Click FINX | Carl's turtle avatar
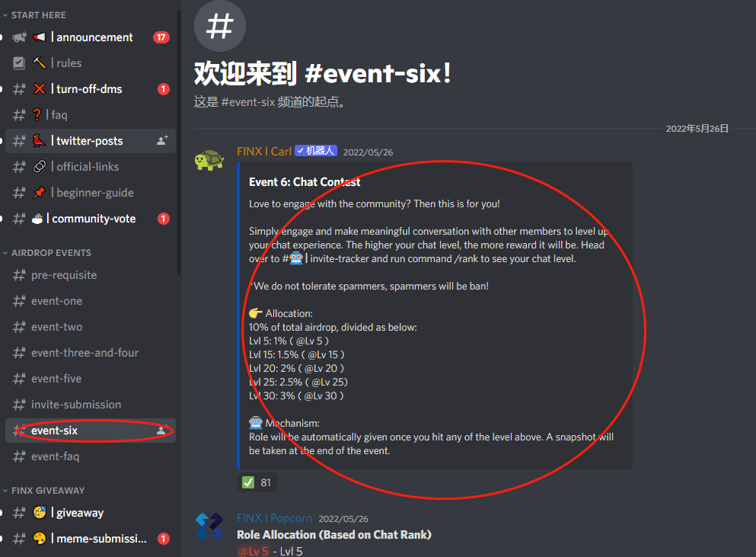Screen dimensions: 756x557 click(209, 160)
